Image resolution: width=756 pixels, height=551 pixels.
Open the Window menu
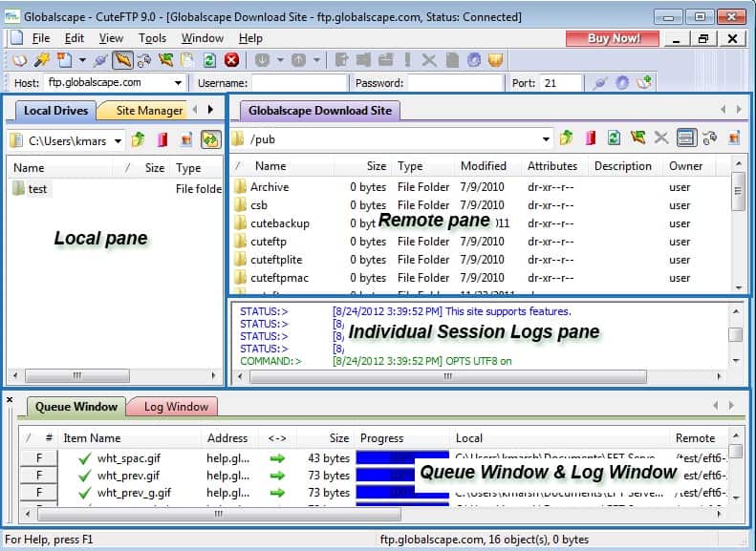203,38
